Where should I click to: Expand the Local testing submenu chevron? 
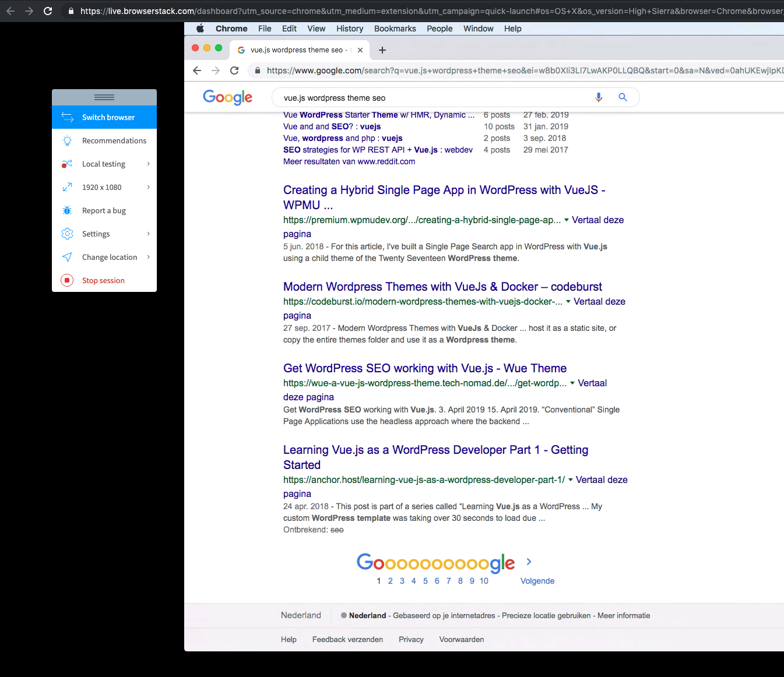pyautogui.click(x=149, y=164)
